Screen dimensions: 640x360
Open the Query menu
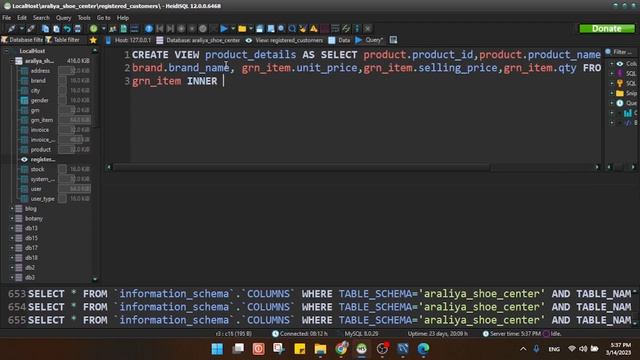(64, 18)
